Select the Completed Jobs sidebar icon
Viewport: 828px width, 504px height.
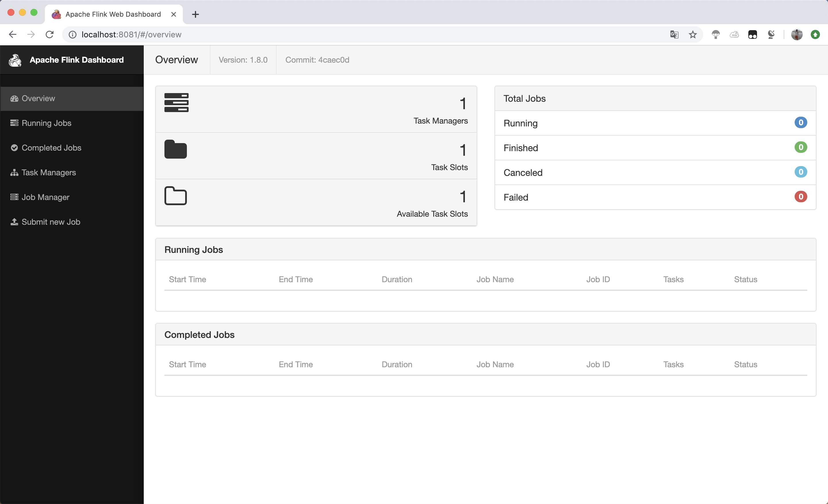14,148
